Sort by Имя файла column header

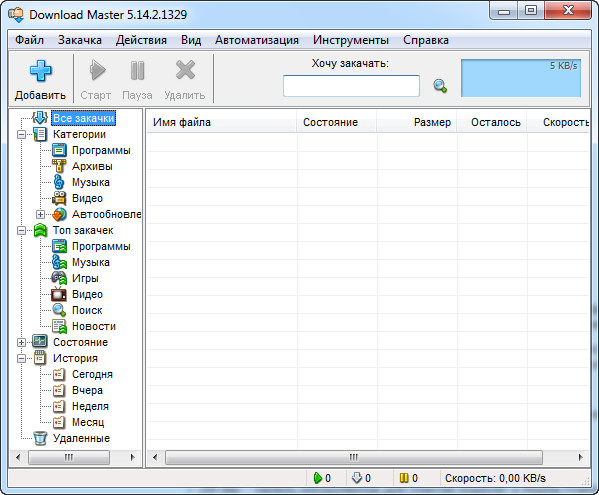(222, 122)
